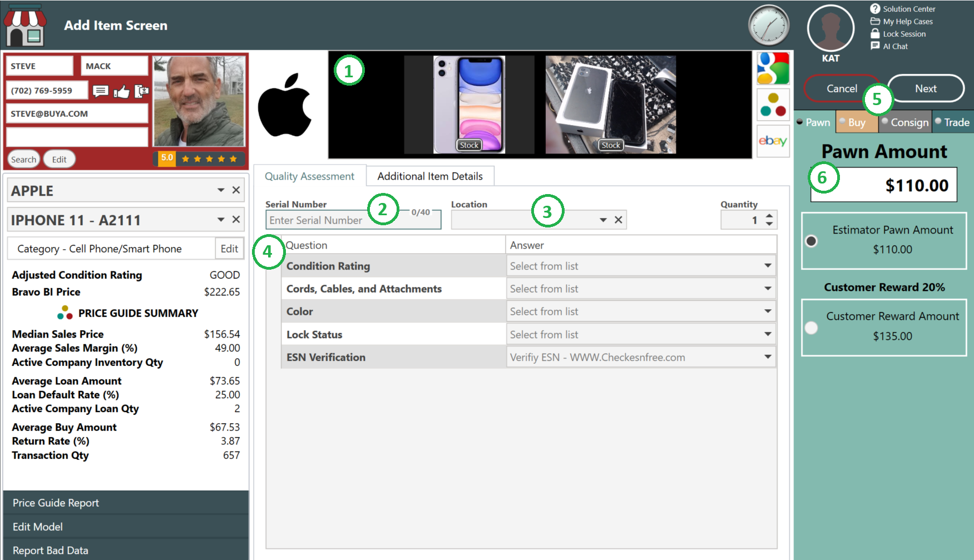Click the Serial Number input field
The width and height of the screenshot is (974, 560).
tap(353, 220)
